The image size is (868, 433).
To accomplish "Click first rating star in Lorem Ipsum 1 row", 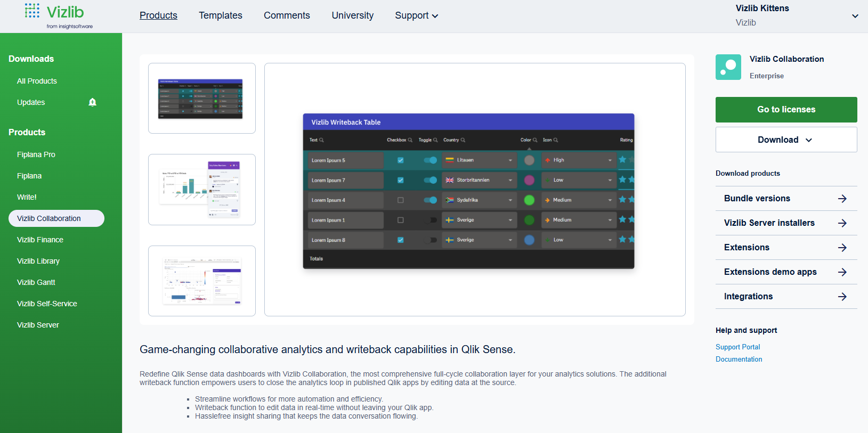I will click(x=622, y=219).
